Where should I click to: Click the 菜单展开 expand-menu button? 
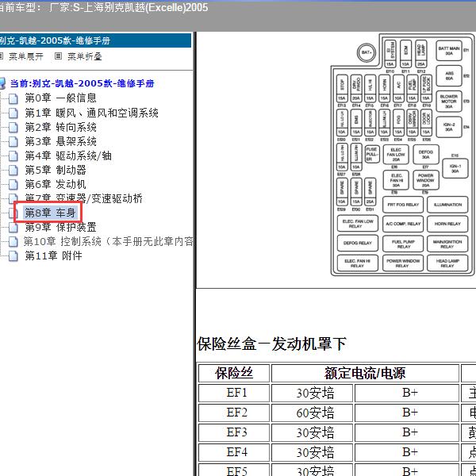[26, 56]
